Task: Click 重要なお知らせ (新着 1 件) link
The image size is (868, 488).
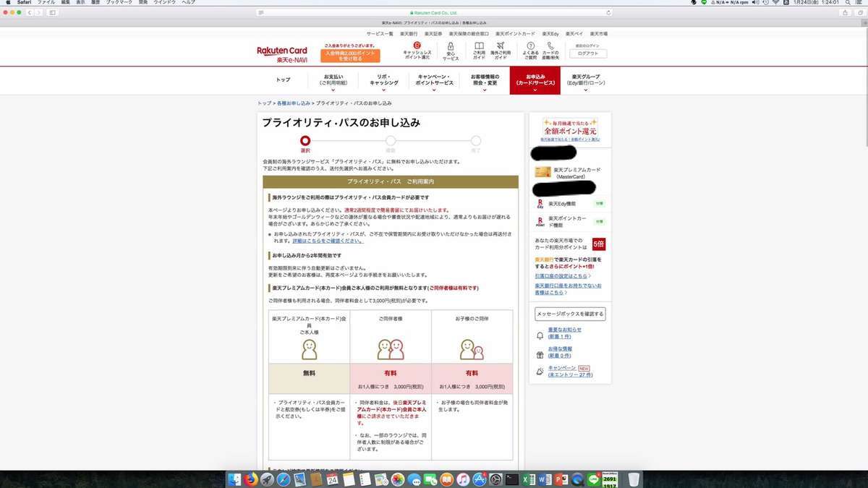Action: point(565,333)
